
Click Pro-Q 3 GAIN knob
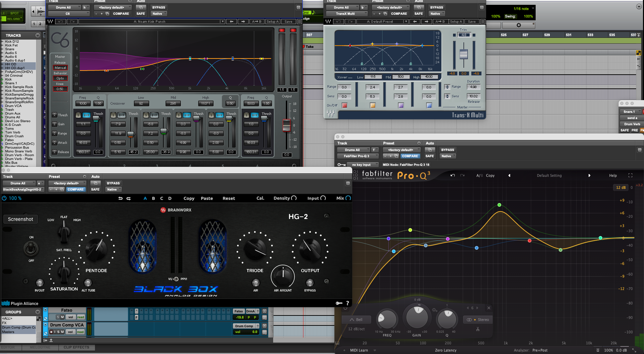pyautogui.click(x=417, y=317)
